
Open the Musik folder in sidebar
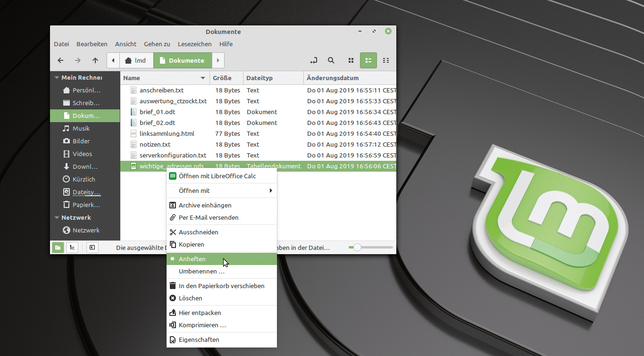coord(81,128)
